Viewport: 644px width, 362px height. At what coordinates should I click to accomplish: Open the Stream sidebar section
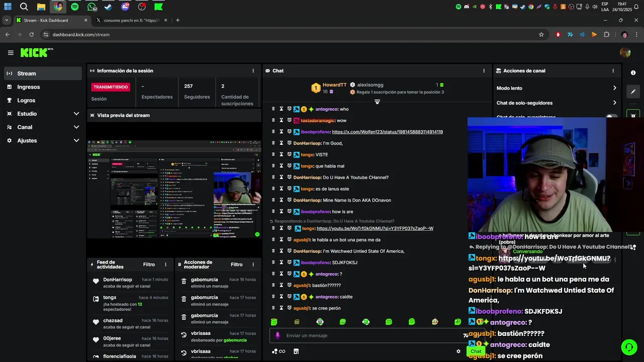point(43,73)
